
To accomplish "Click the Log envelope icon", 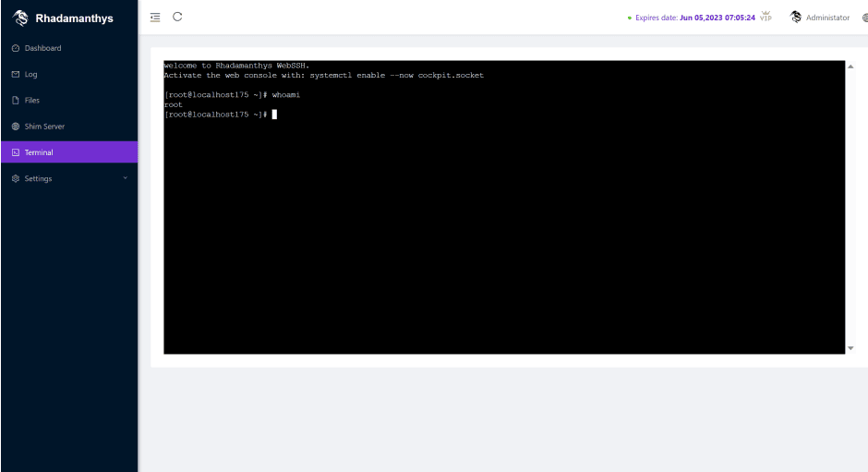I will pos(16,74).
